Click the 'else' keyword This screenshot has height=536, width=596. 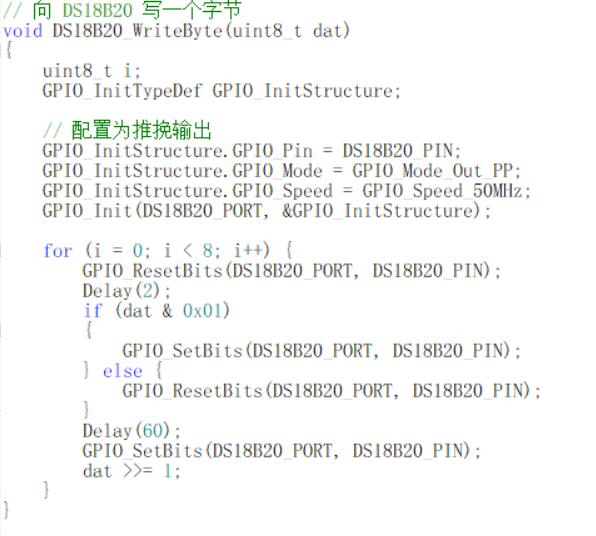tap(123, 371)
